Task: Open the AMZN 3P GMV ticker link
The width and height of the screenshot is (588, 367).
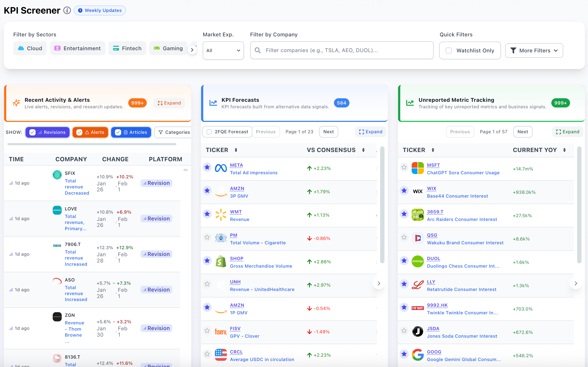Action: (x=237, y=188)
